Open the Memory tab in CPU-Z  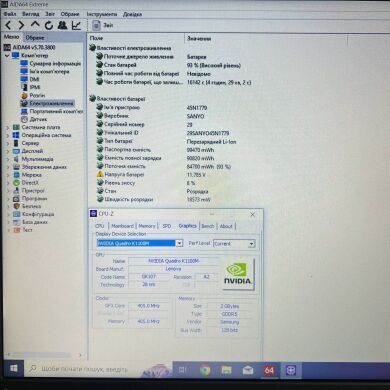pyautogui.click(x=147, y=226)
